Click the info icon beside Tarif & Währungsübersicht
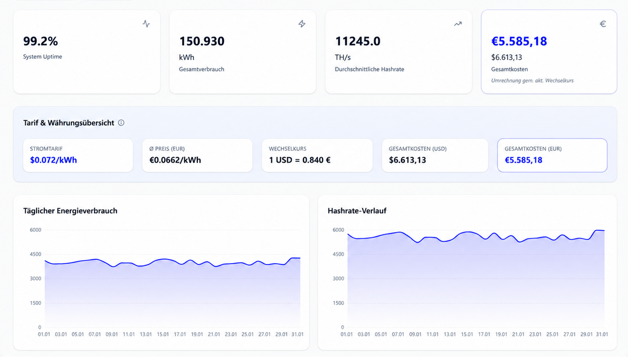Viewport: 628px width, 364px height. click(x=121, y=123)
